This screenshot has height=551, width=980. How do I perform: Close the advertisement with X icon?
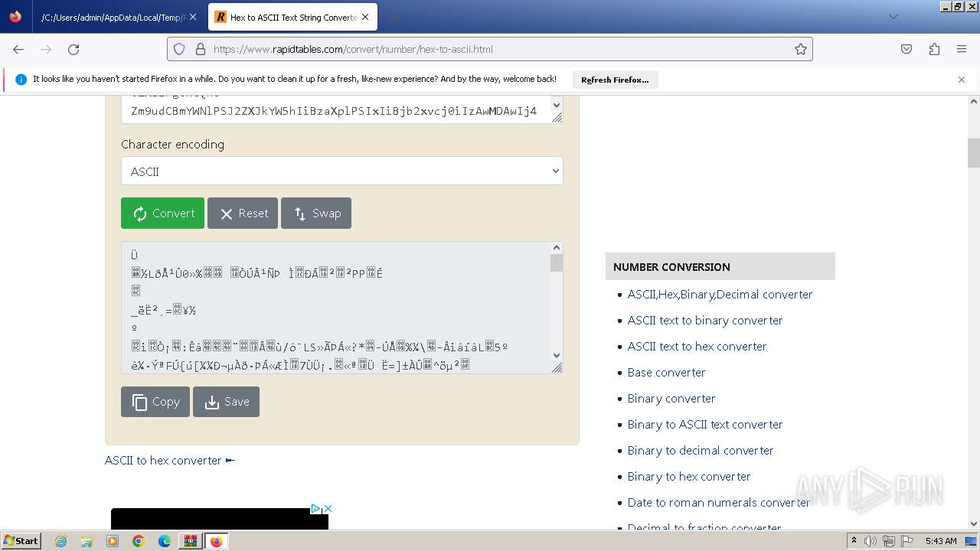328,509
